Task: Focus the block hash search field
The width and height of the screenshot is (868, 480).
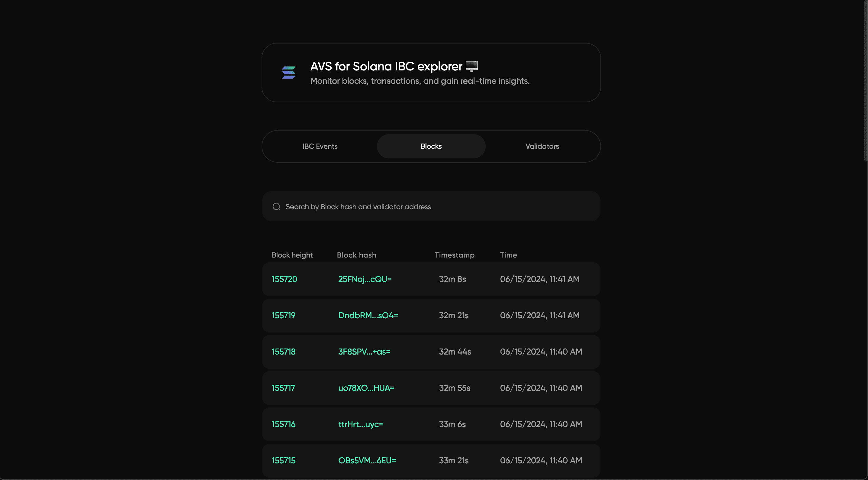Action: (x=431, y=206)
